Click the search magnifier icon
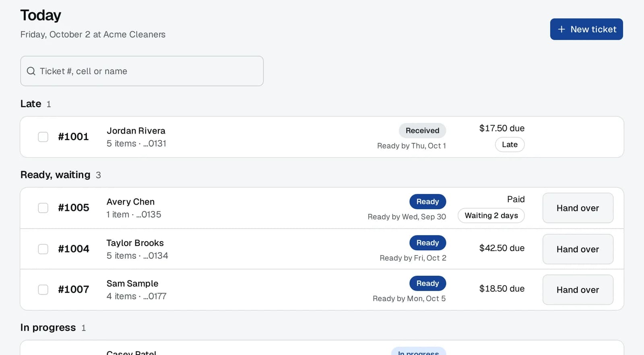The image size is (644, 355). tap(31, 71)
